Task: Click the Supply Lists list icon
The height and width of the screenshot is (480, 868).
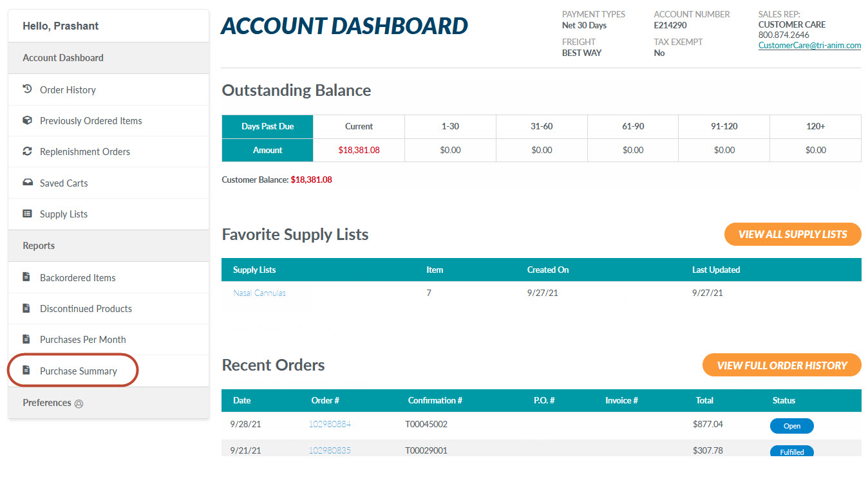Action: click(x=27, y=214)
